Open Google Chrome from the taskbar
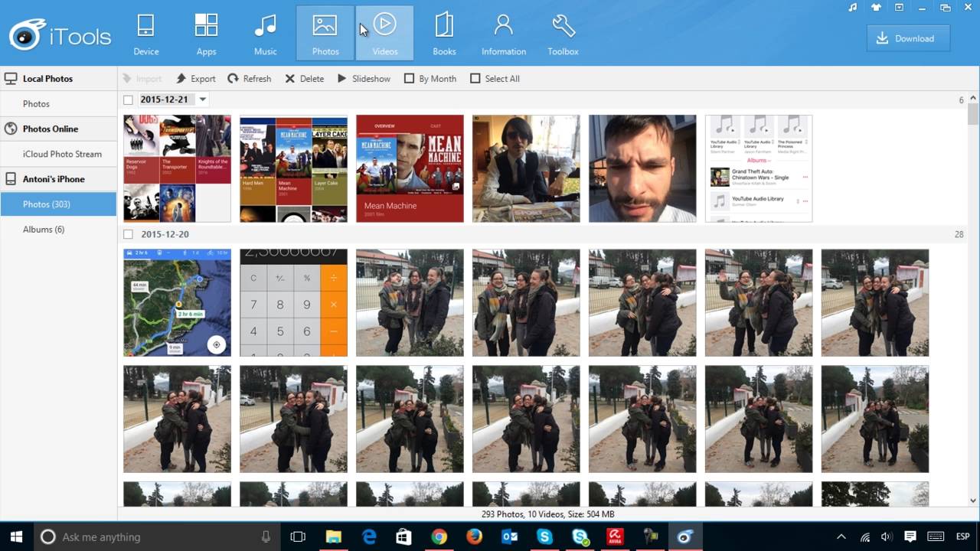 (x=439, y=536)
